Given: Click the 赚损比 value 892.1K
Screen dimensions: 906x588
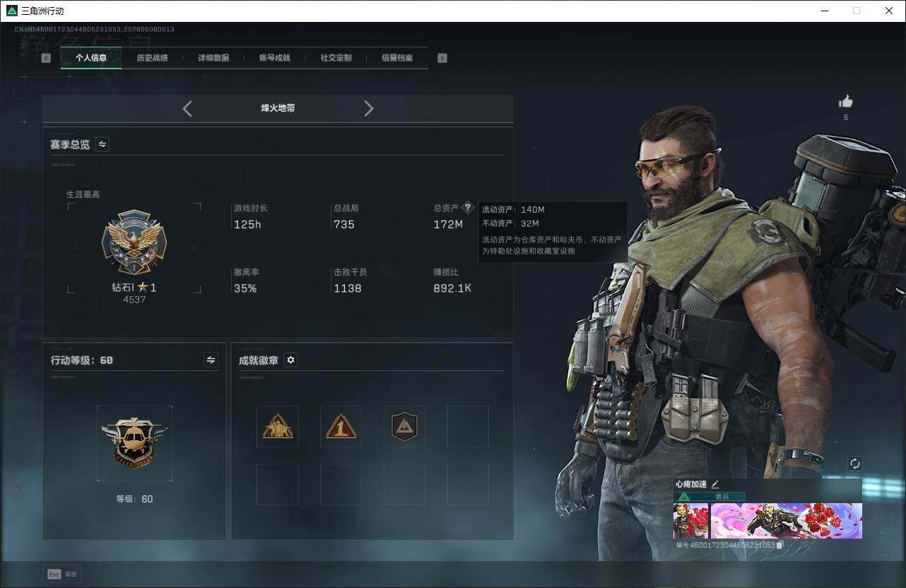Looking at the screenshot, I should click(452, 288).
